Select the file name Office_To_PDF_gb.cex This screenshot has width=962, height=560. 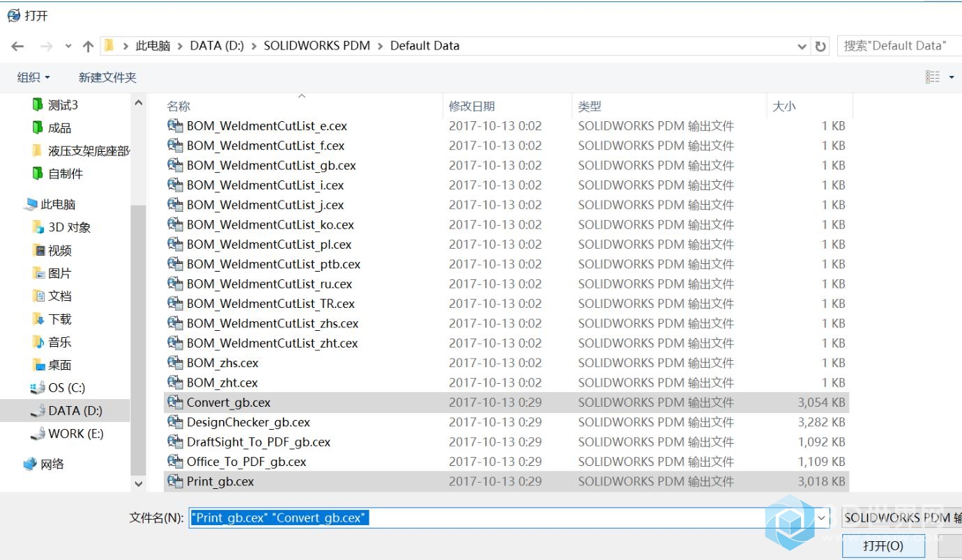point(246,462)
